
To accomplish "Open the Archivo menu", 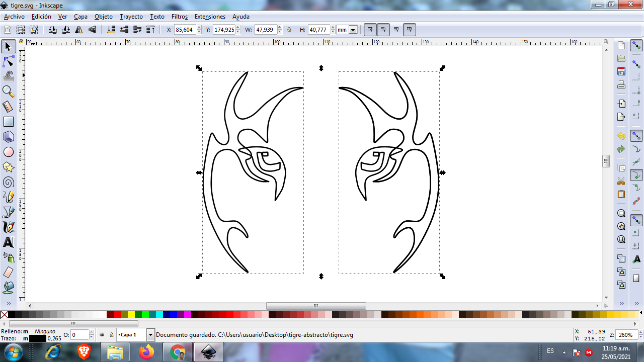I will [x=14, y=17].
